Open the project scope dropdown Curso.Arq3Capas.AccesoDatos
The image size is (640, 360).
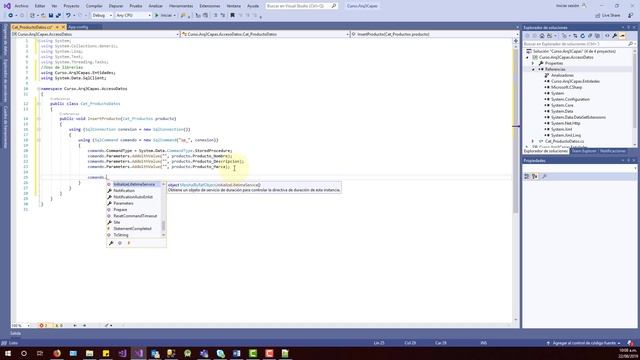[96, 34]
